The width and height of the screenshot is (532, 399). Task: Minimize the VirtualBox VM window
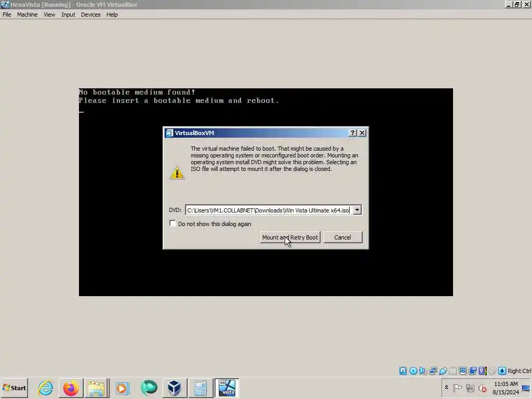[509, 4]
